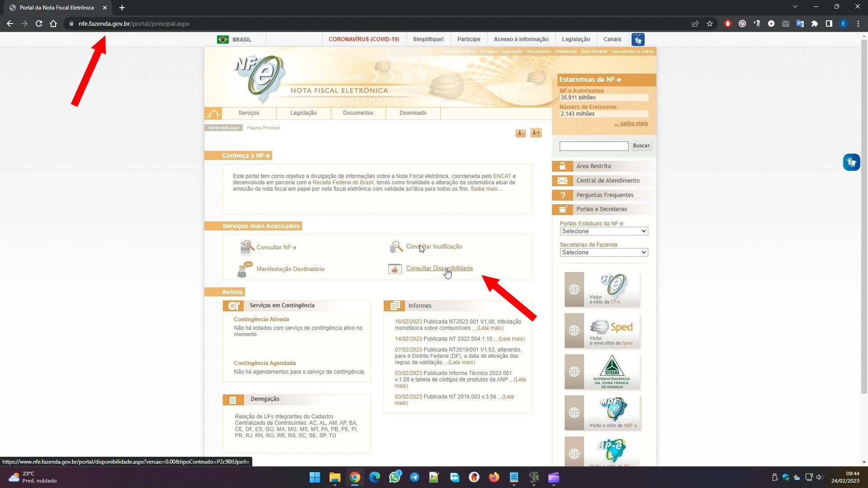The height and width of the screenshot is (488, 868).
Task: Click the Perguntas Frequentes question mark icon
Action: 562,195
